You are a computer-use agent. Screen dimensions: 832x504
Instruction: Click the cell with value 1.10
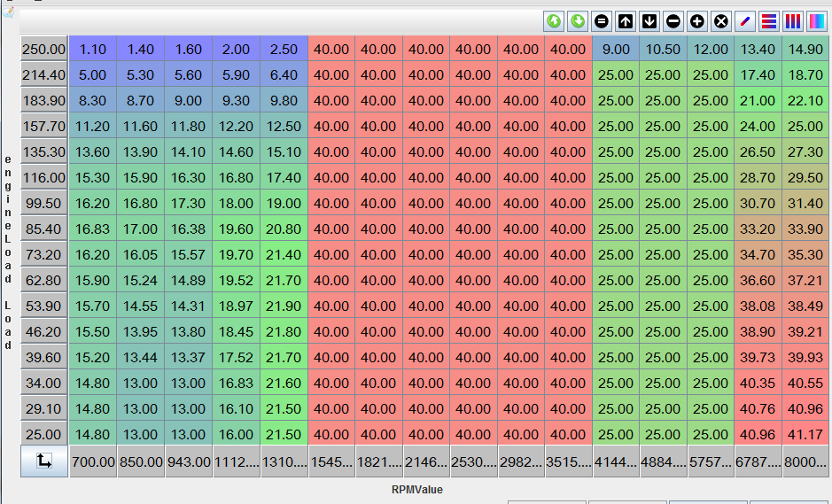point(93,50)
